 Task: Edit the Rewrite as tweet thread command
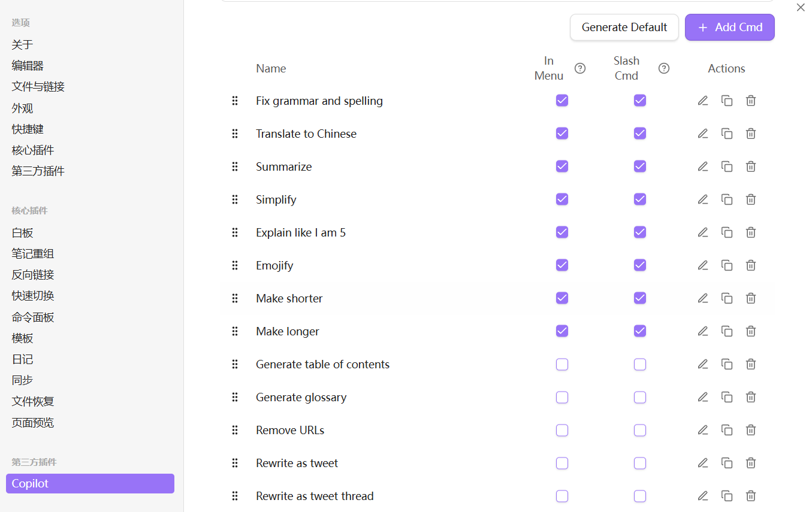[x=703, y=496]
